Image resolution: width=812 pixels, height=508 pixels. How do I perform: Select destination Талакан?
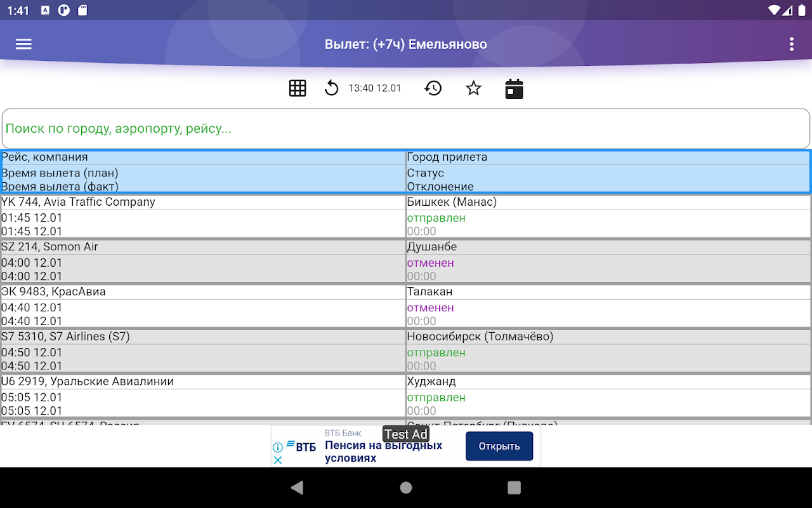(429, 291)
